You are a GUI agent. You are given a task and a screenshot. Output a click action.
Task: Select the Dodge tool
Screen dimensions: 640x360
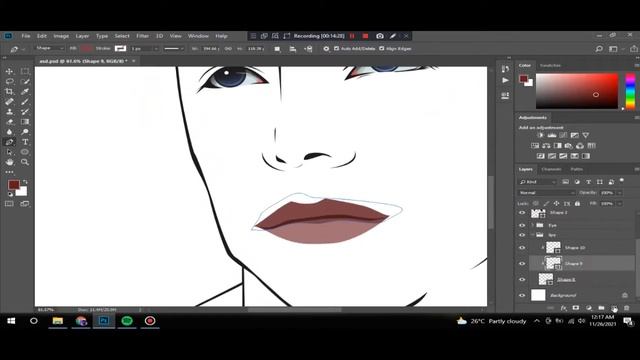click(25, 132)
